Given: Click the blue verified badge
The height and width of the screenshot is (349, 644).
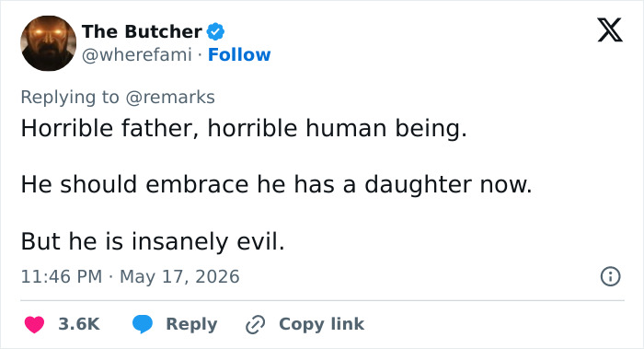Looking at the screenshot, I should 215,31.
